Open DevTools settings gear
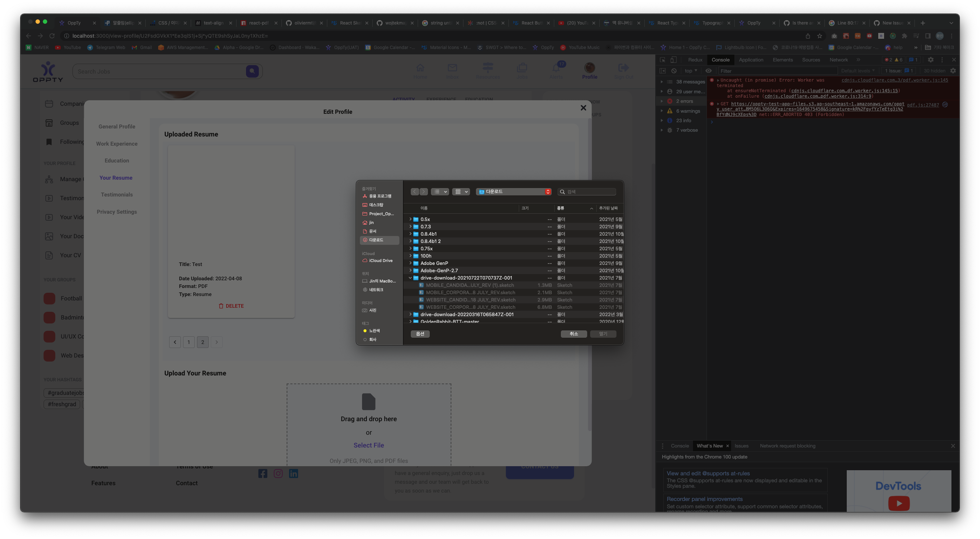Viewport: 980px width, 539px height. click(x=931, y=60)
